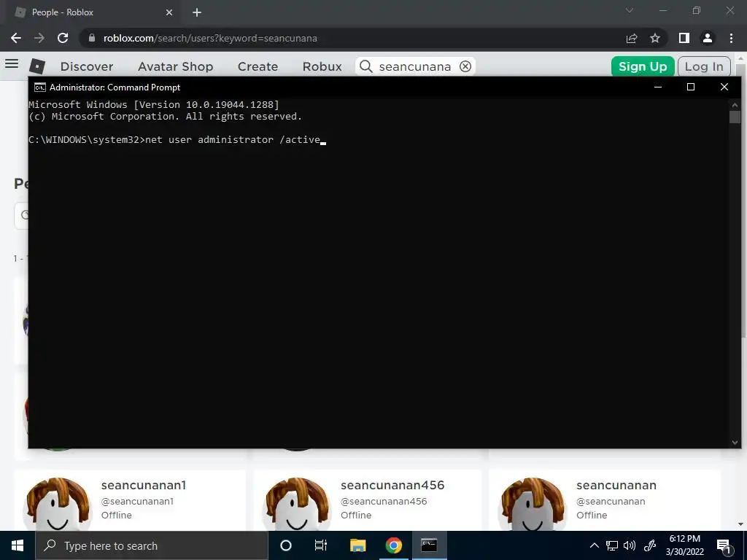Click the seancunanan1 avatar thumbnail
Screen dimensions: 747x560
(58, 505)
